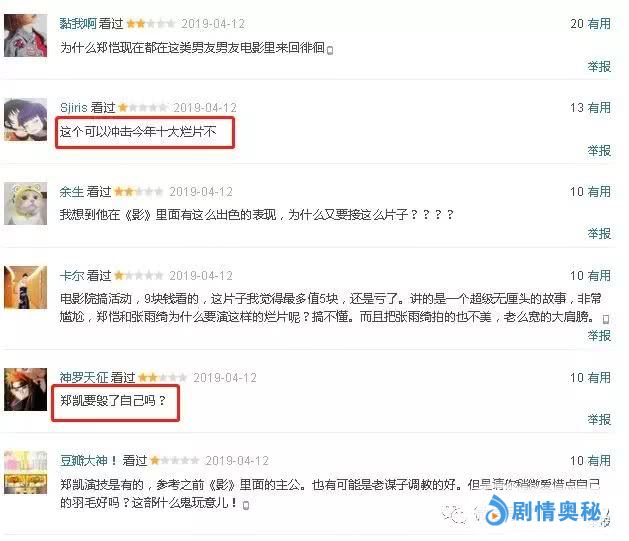The image size is (629, 541).
Task: Click the phone icon after 卡尔's comment
Action: [606, 319]
